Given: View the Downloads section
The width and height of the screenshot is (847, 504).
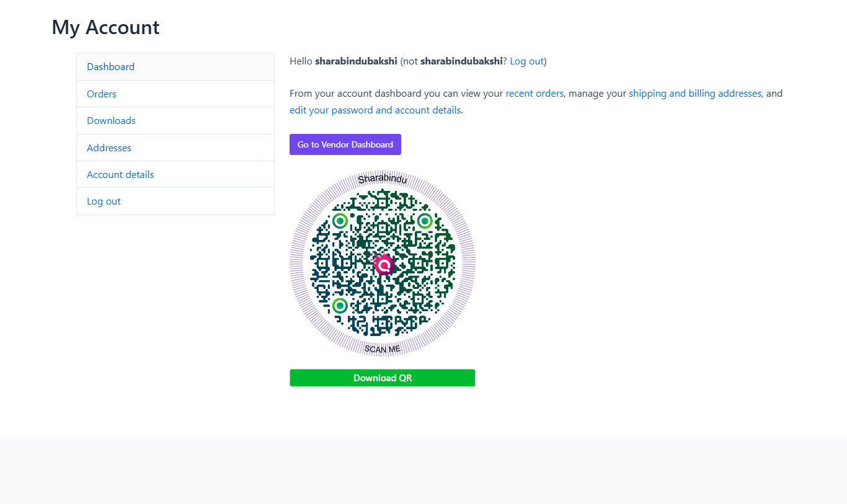Looking at the screenshot, I should point(111,120).
